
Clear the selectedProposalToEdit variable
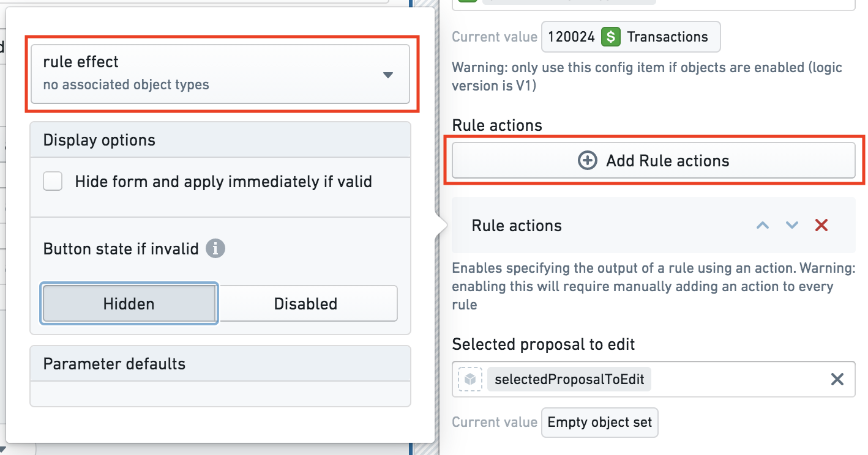(837, 379)
